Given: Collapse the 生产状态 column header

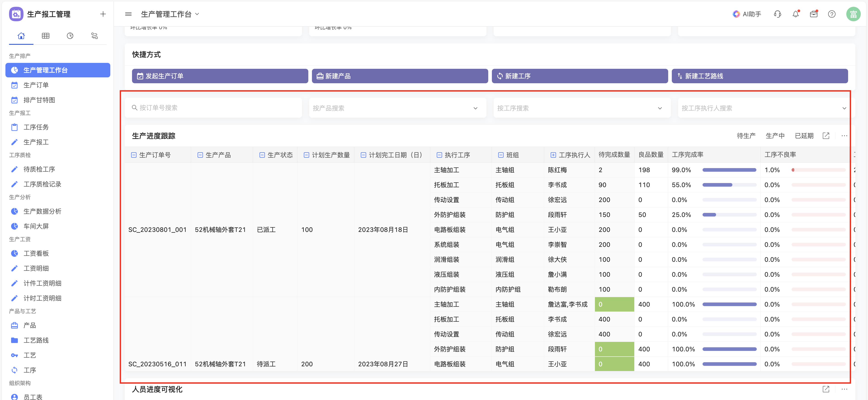Looking at the screenshot, I should tap(262, 155).
